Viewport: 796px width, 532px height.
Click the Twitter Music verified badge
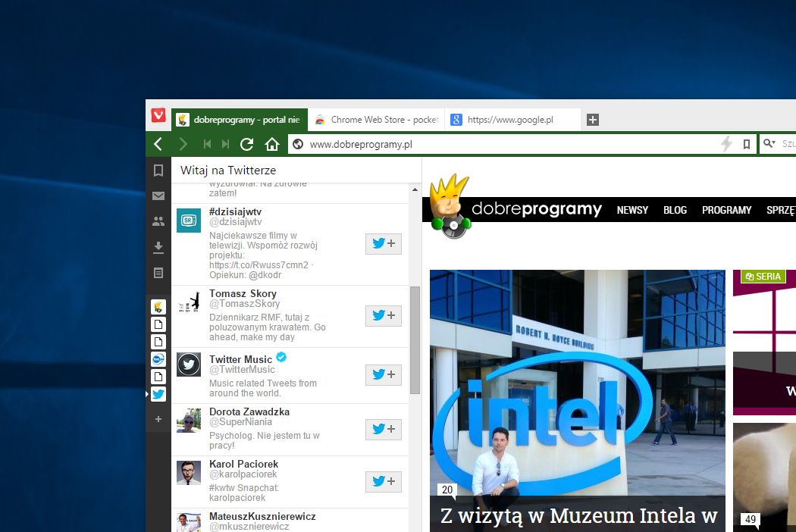pyautogui.click(x=281, y=357)
